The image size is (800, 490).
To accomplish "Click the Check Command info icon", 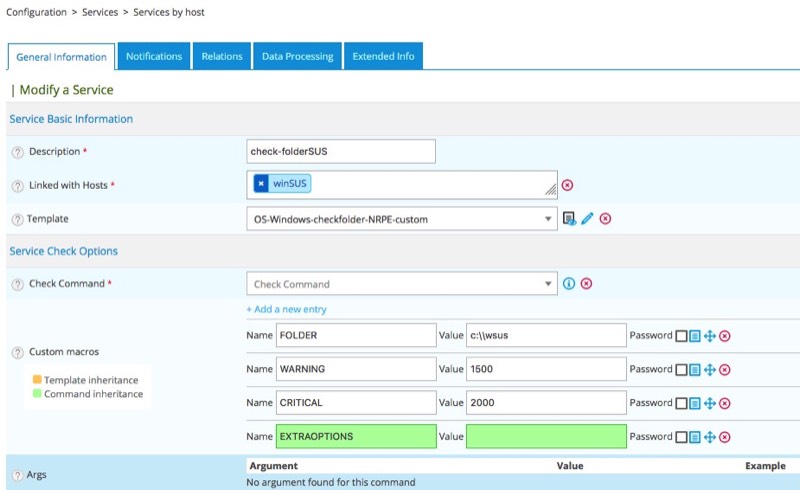I will 569,283.
